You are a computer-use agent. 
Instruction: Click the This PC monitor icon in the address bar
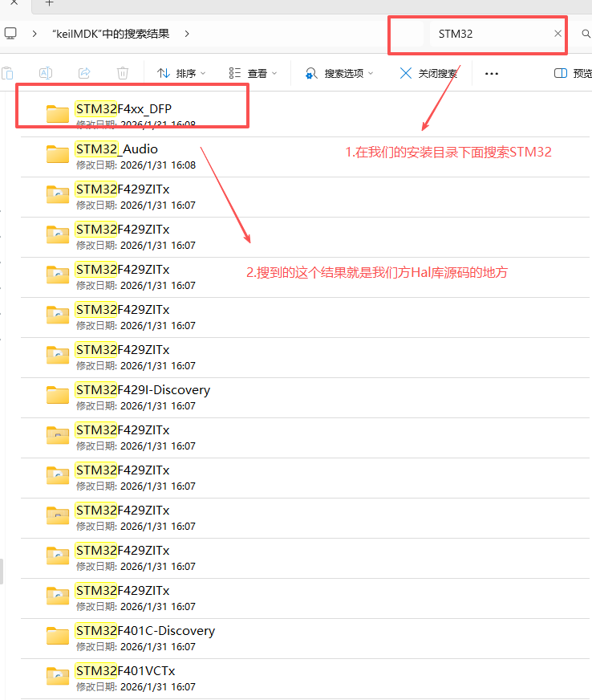(x=10, y=34)
